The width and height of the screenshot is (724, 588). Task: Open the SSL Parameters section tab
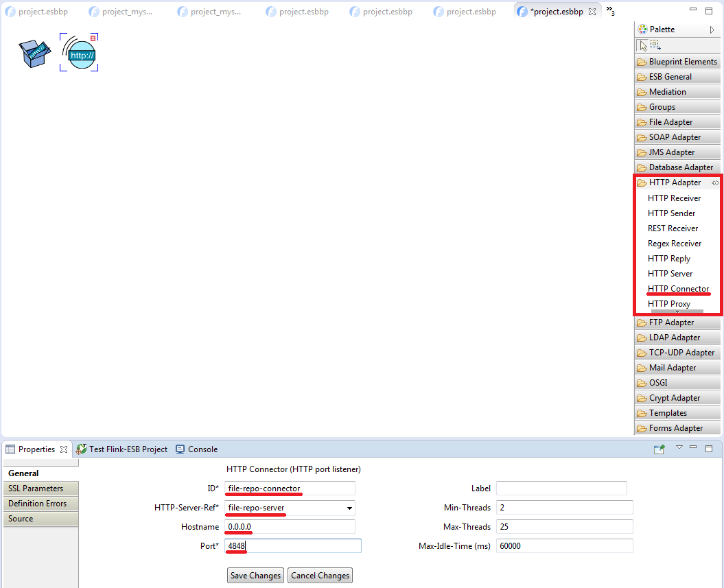pyautogui.click(x=36, y=489)
